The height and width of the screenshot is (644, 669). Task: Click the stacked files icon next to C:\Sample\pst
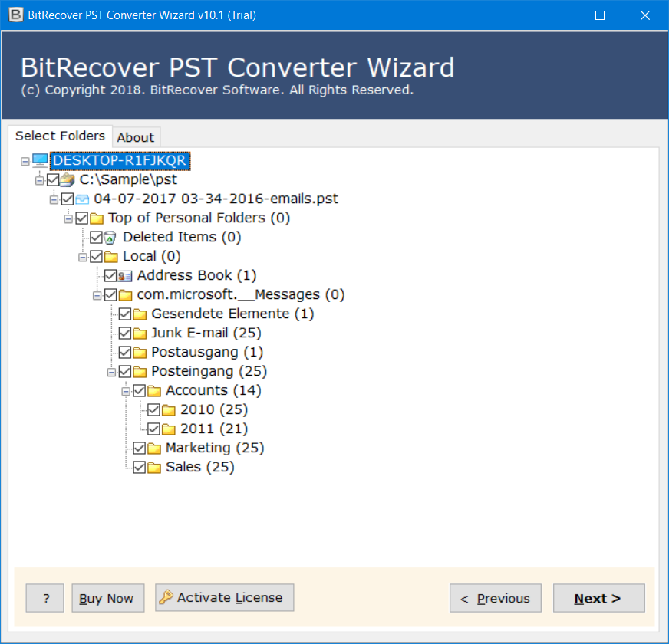(x=68, y=180)
